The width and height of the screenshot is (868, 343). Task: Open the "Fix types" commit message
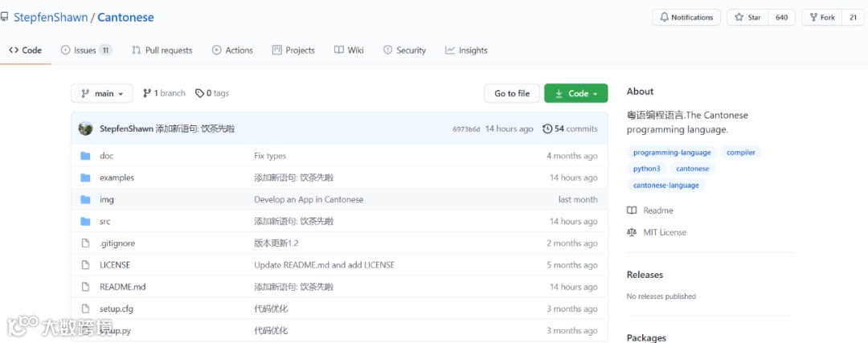(x=270, y=156)
